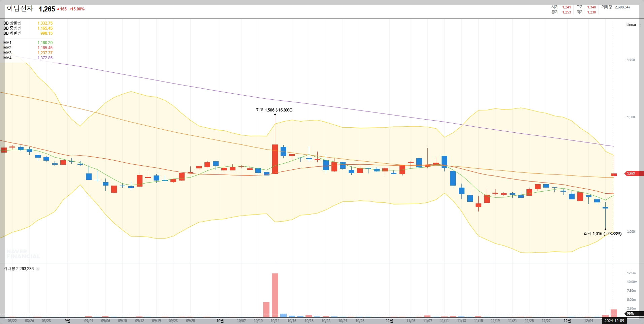
Task: Click the 12.5m volume axis label
Action: coord(631,273)
